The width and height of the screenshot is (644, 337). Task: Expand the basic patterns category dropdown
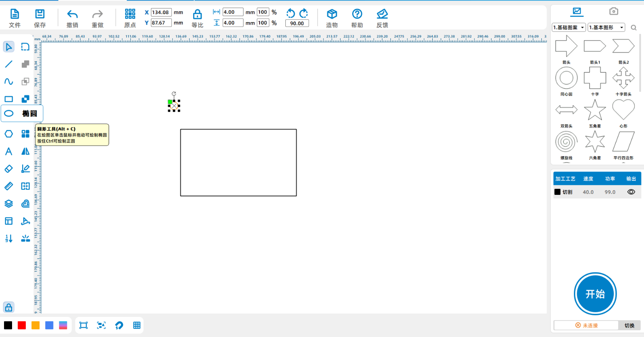coord(569,27)
